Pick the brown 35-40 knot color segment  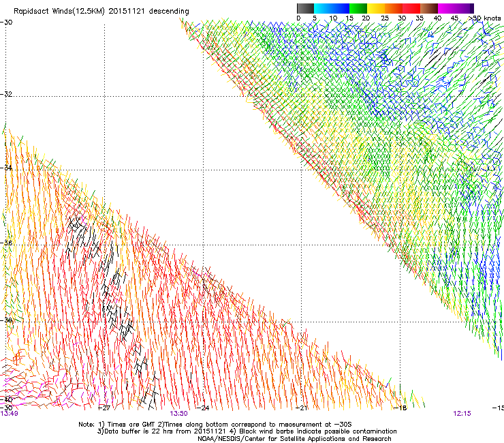click(x=429, y=8)
